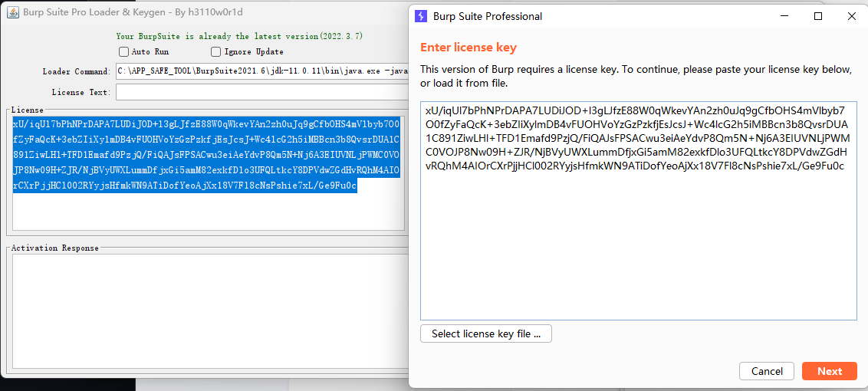Click Select license key file button
Screen dimensions: 868x391
click(x=486, y=333)
